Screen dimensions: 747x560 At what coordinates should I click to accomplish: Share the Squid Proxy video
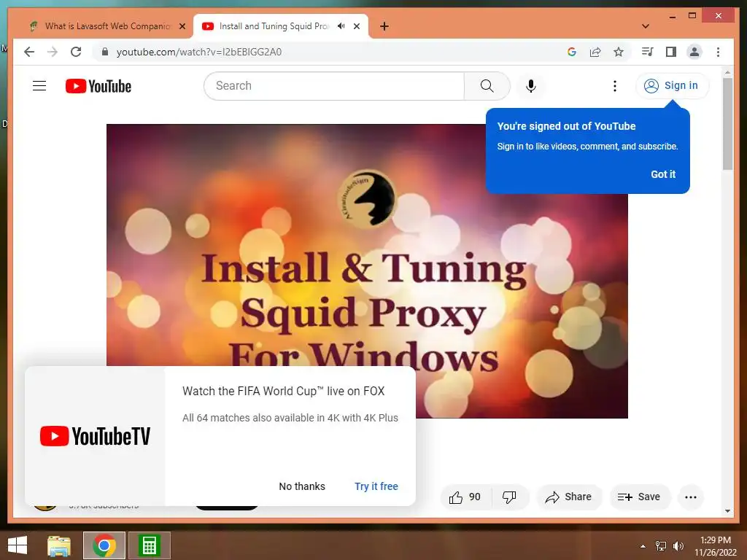569,497
